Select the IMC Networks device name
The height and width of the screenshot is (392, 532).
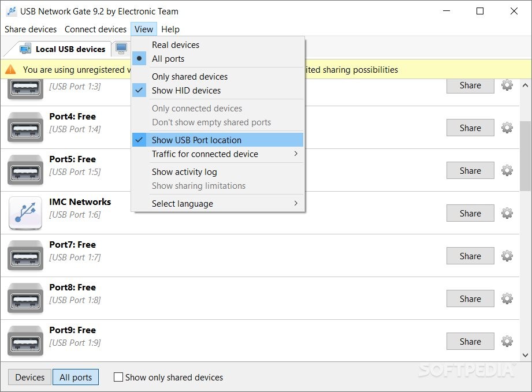pos(80,202)
